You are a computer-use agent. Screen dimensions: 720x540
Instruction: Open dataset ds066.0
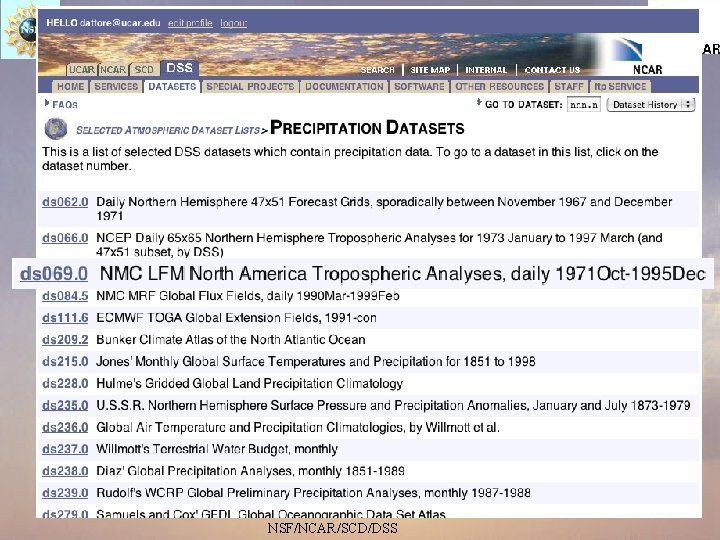[65, 238]
